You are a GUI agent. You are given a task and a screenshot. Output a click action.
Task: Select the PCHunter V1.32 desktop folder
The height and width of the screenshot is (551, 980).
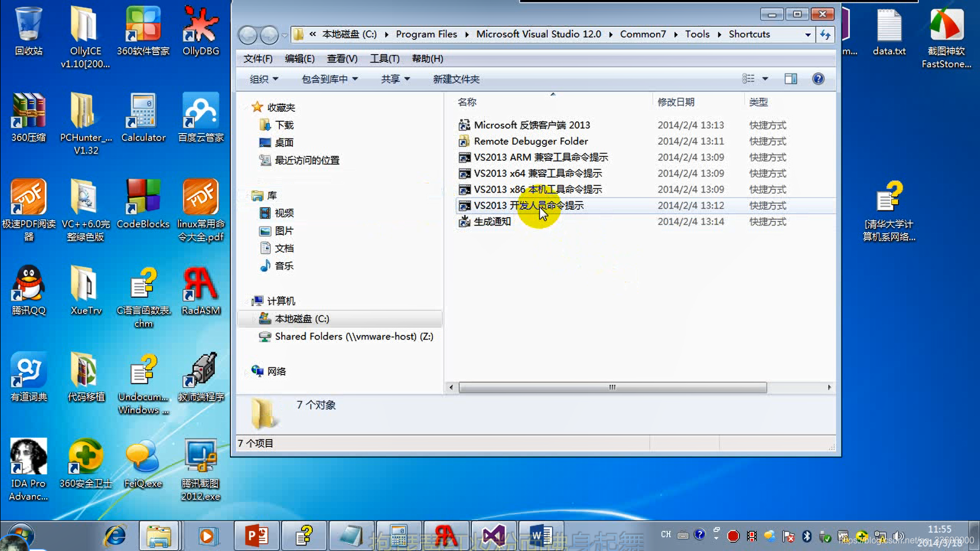[x=85, y=124]
